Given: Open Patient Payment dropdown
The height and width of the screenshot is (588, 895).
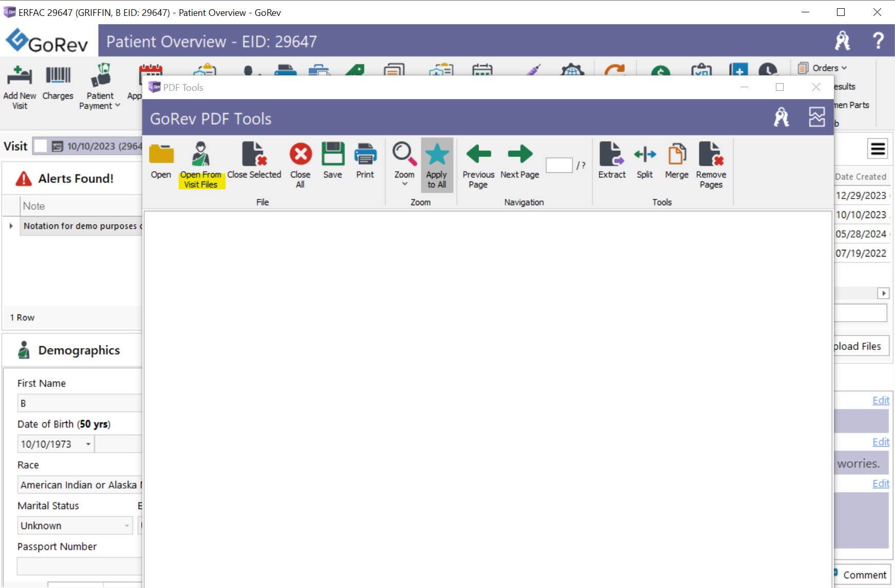Looking at the screenshot, I should [100, 86].
